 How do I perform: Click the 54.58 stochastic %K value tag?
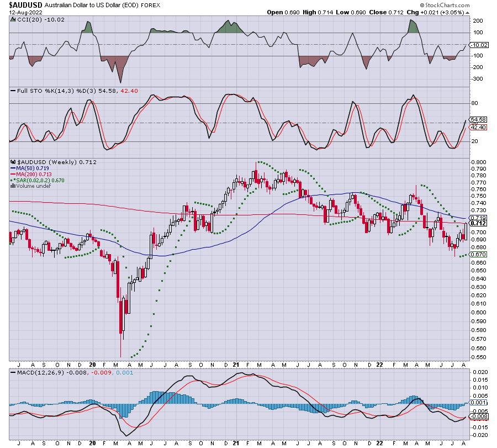click(478, 119)
